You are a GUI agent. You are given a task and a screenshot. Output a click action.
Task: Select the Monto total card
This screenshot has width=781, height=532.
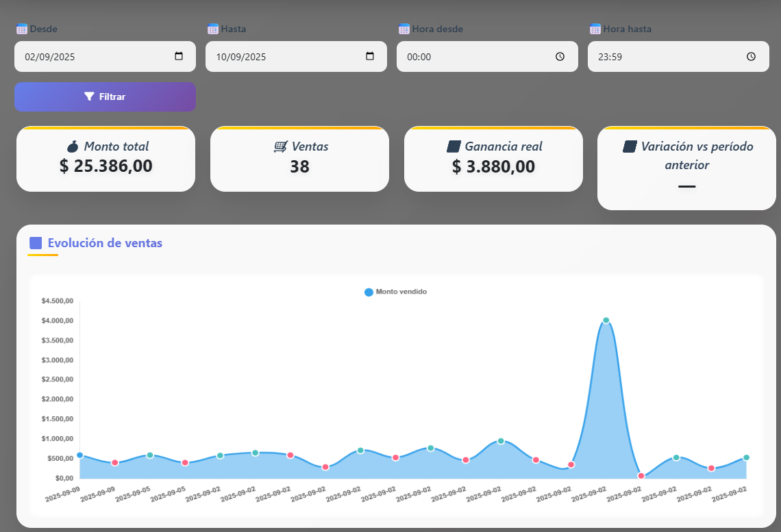[x=106, y=159]
